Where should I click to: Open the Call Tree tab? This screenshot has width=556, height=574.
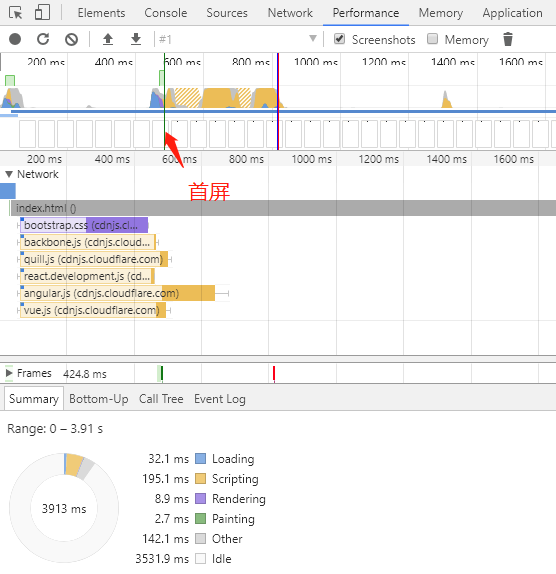click(x=161, y=399)
